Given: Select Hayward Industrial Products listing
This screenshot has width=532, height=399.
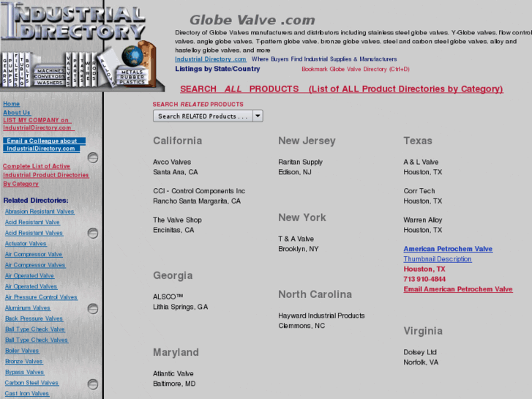Looking at the screenshot, I should point(321,316).
